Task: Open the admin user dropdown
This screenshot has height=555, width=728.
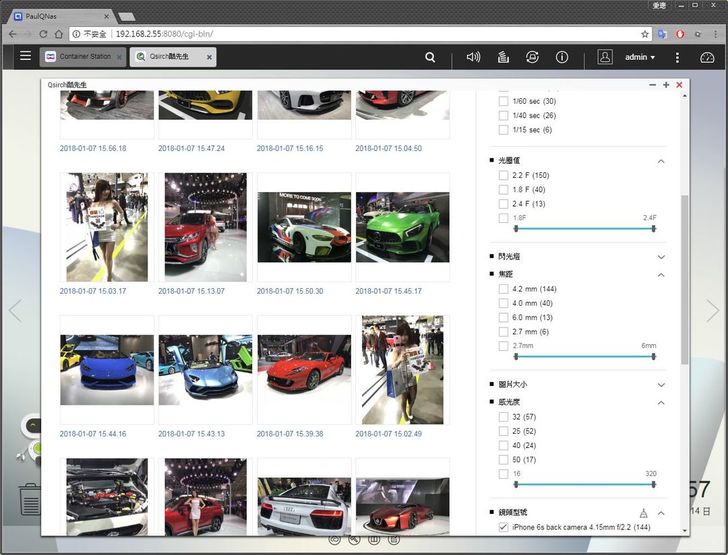Action: (x=639, y=57)
